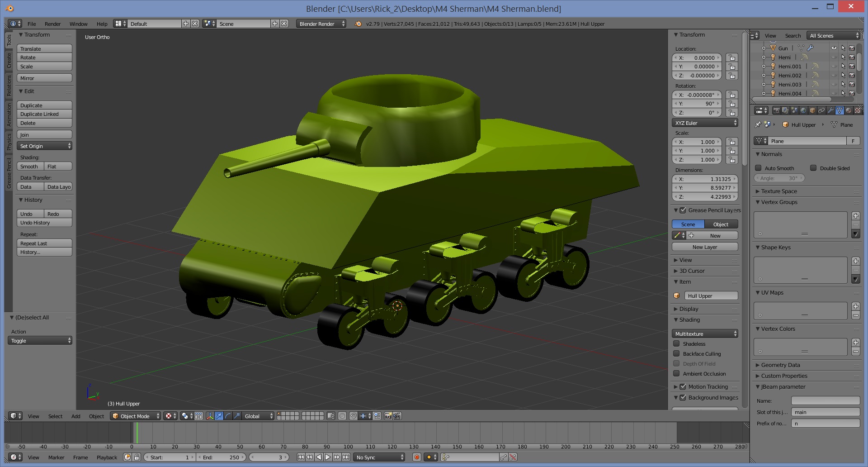Click the scale manipulator icon
Screen dimensions: 868x467
point(237,416)
